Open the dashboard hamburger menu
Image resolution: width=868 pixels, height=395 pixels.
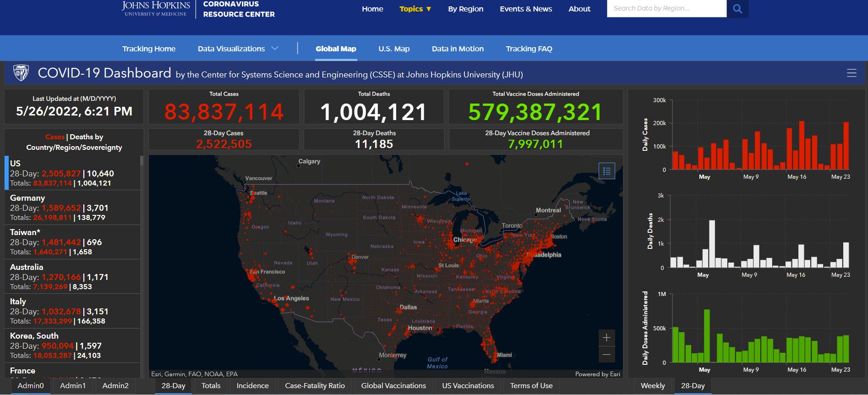(852, 73)
